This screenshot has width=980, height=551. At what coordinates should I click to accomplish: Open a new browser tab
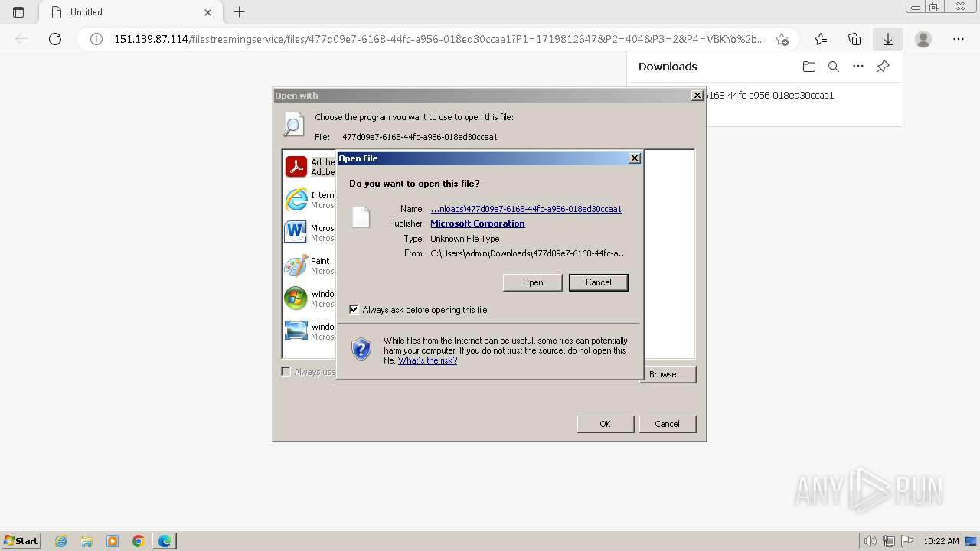[x=240, y=12]
